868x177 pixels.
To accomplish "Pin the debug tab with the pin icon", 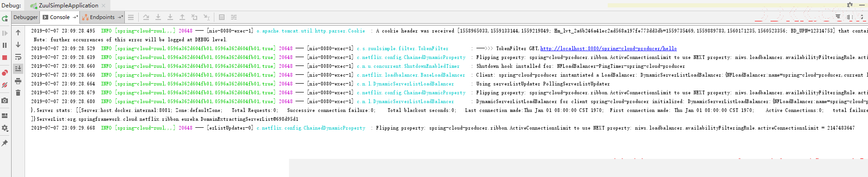I will [5, 143].
